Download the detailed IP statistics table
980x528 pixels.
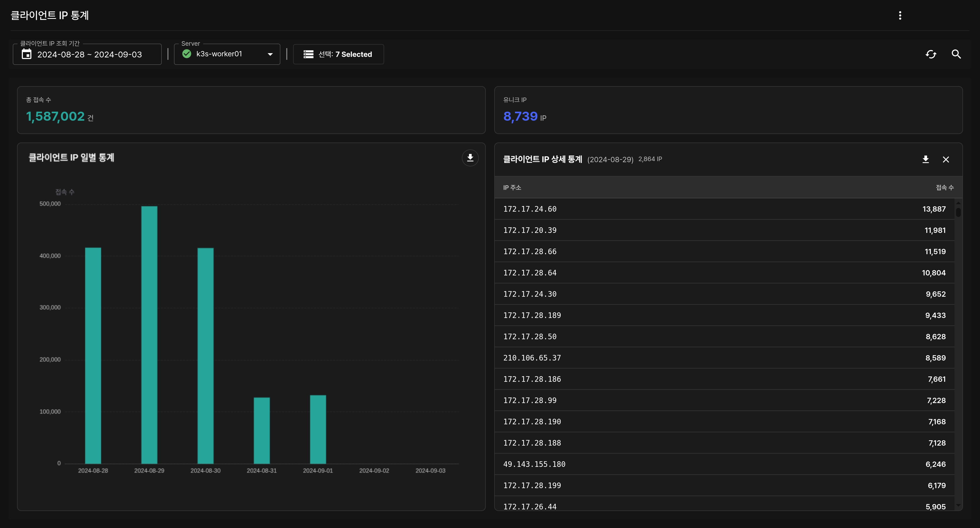click(x=925, y=159)
